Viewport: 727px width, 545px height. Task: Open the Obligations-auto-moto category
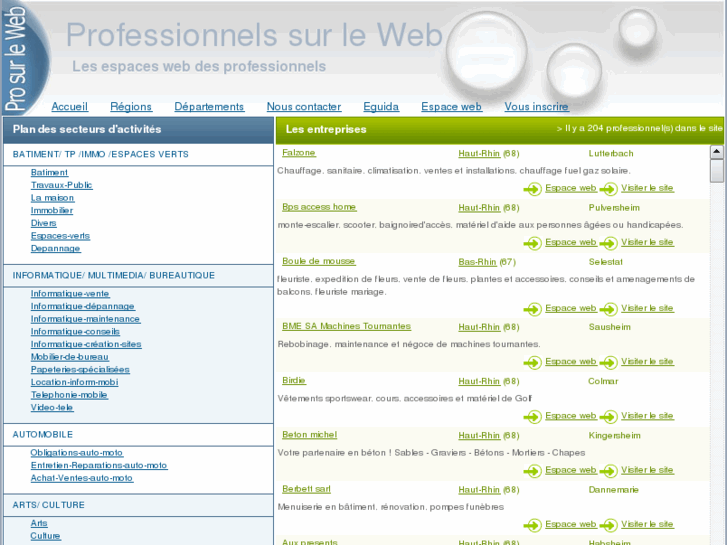(77, 453)
